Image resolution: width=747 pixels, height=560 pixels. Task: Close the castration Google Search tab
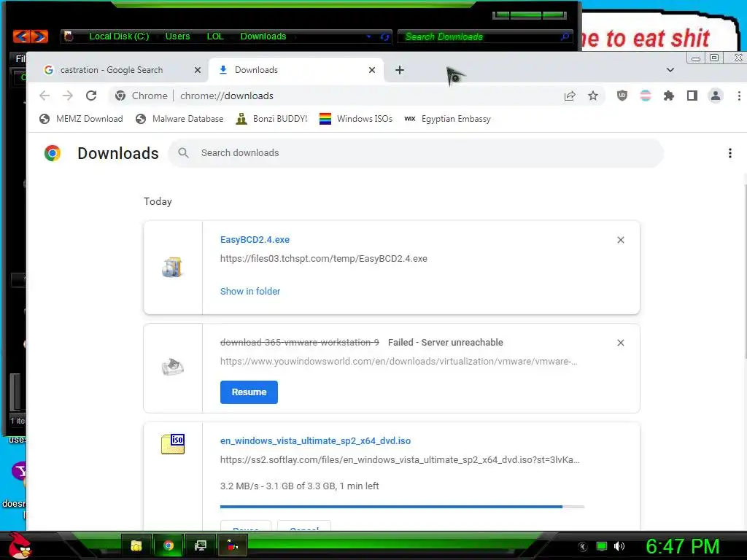tap(198, 70)
